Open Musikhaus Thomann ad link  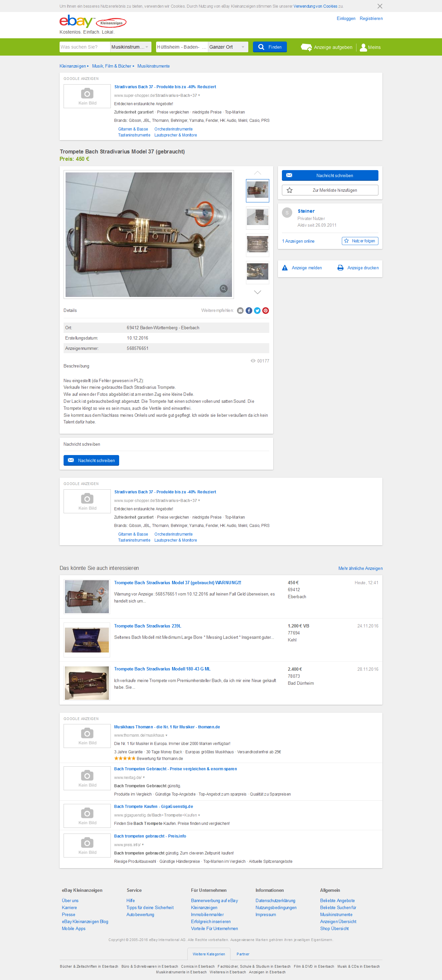167,727
